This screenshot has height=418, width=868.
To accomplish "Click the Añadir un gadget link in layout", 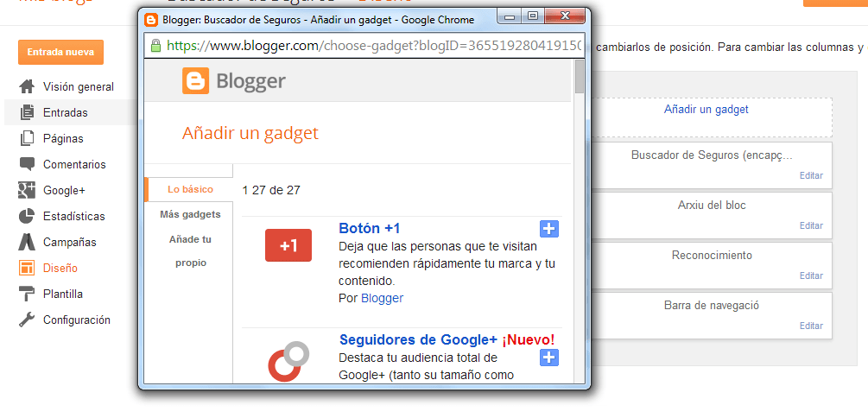I will click(706, 110).
